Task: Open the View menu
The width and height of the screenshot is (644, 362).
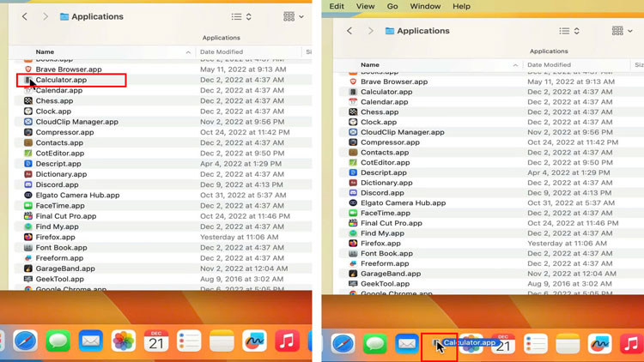Action: [365, 6]
